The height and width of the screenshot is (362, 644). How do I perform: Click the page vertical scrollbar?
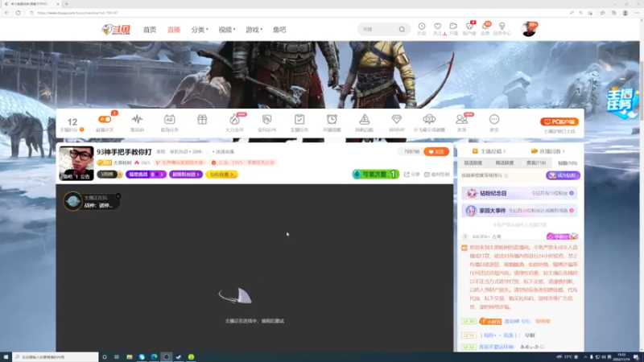tap(642, 90)
